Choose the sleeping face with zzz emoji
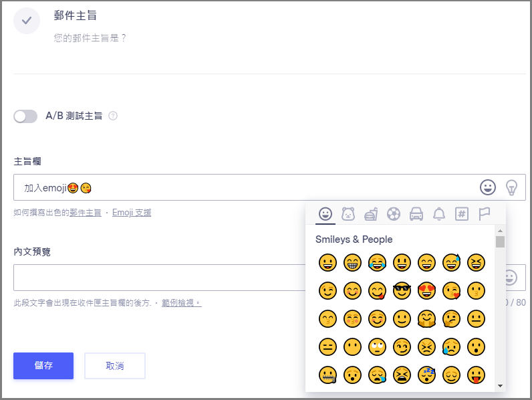This screenshot has height=400, width=532. pos(426,375)
